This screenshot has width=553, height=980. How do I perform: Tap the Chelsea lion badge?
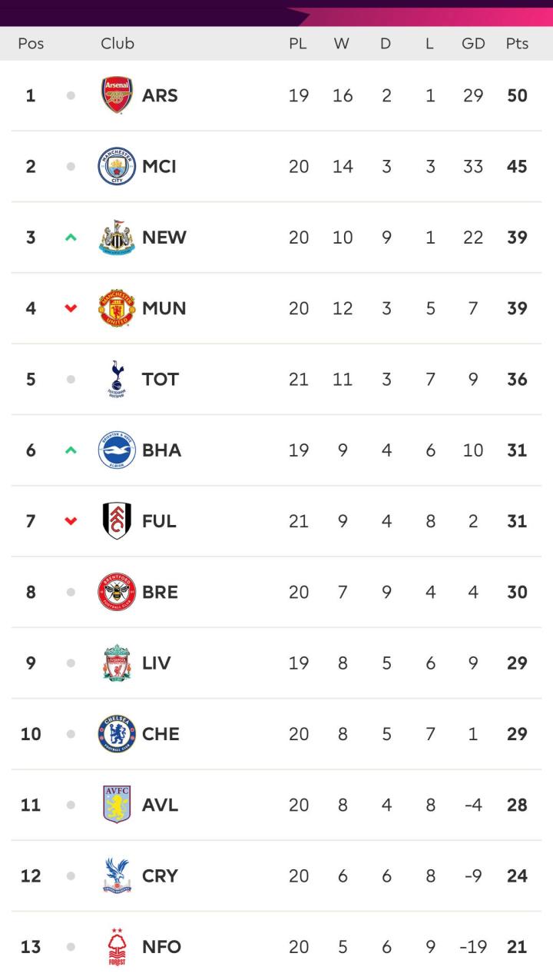point(117,734)
